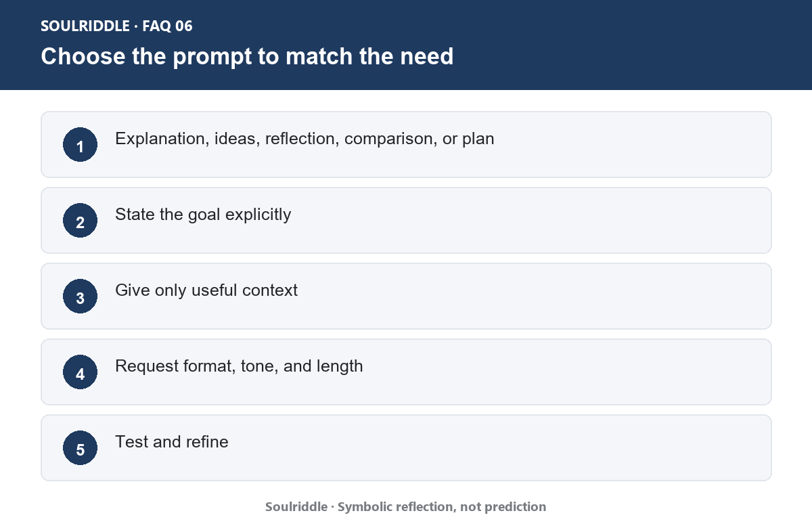Click the number 3 circle badge

coord(80,296)
